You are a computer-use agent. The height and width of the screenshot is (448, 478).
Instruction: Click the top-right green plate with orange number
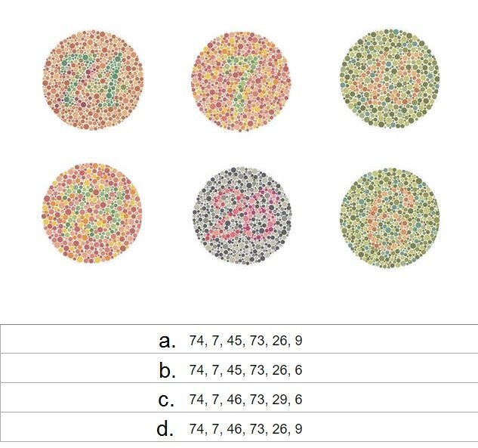coord(390,79)
